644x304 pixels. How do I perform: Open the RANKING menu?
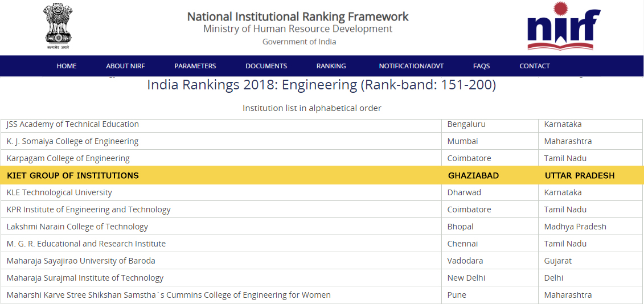pyautogui.click(x=331, y=66)
